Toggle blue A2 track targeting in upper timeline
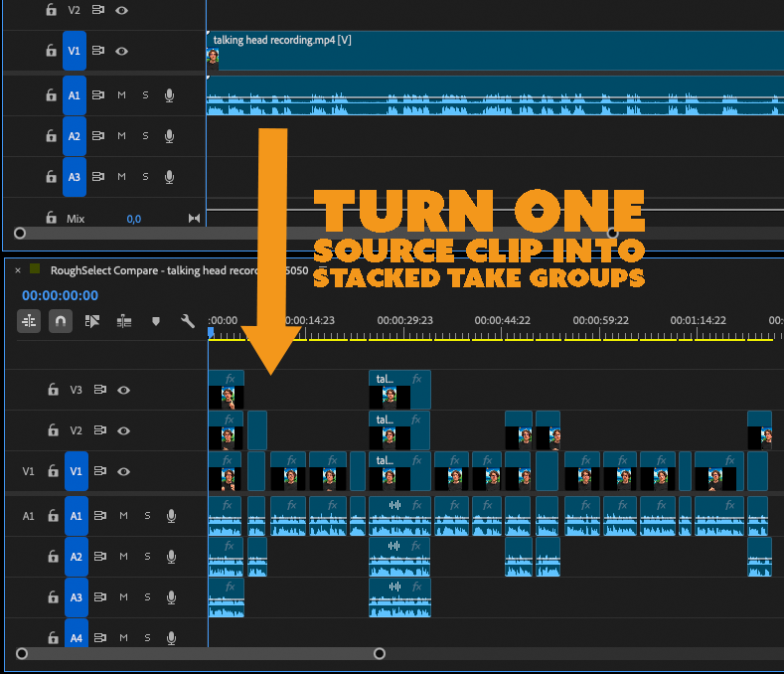This screenshot has height=674, width=784. pos(74,136)
